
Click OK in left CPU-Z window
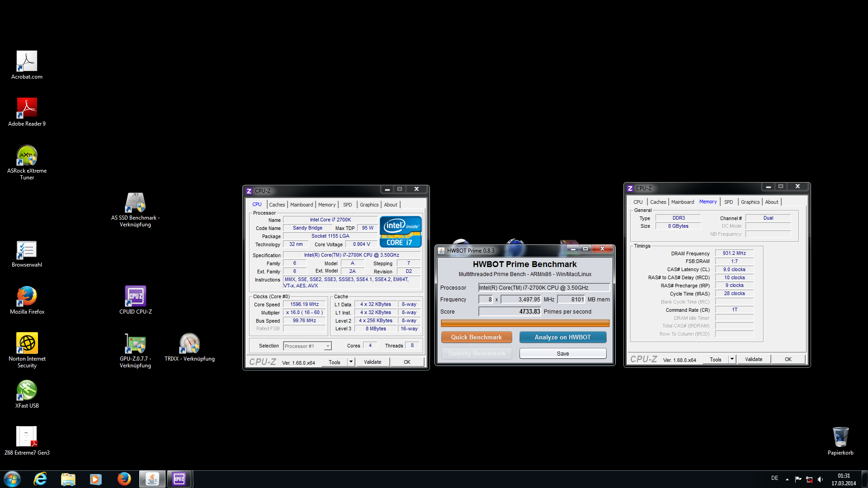407,362
